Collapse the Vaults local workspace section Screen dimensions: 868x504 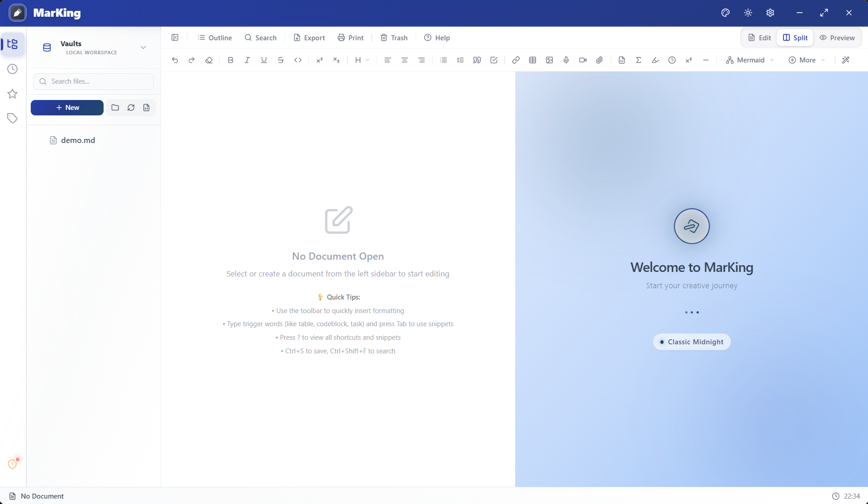point(143,47)
